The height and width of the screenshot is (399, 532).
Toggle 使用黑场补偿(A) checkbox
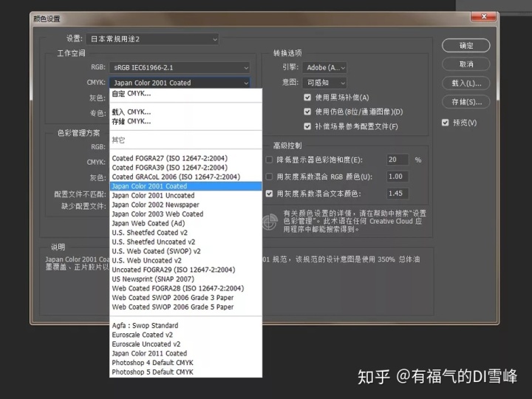(x=307, y=98)
